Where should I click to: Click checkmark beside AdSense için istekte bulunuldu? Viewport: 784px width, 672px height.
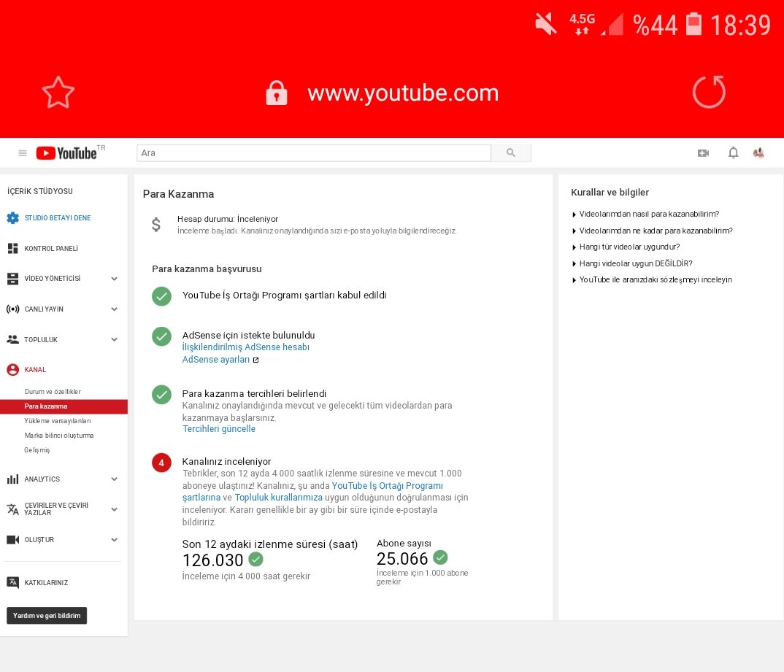pos(161,337)
